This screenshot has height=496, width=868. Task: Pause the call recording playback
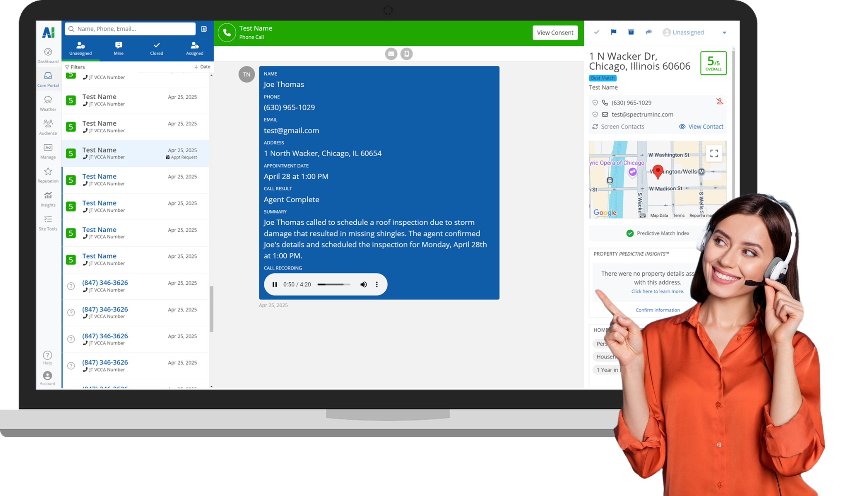coord(274,284)
